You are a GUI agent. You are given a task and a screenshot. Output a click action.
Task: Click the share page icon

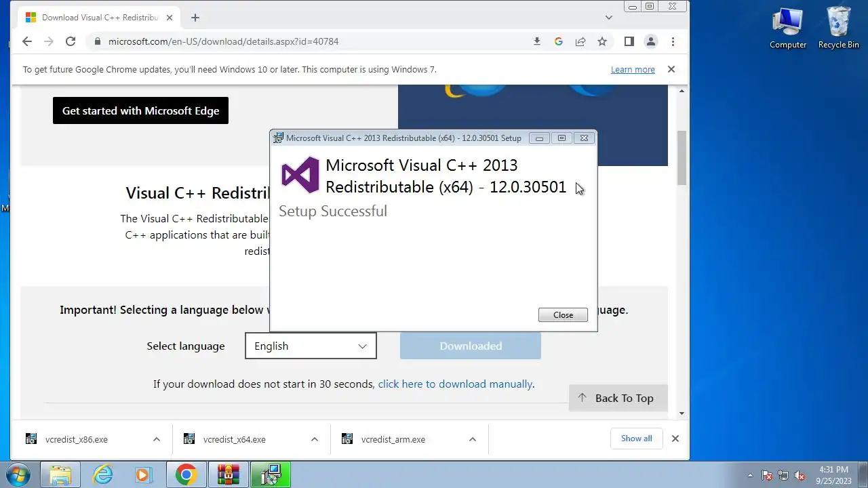580,41
